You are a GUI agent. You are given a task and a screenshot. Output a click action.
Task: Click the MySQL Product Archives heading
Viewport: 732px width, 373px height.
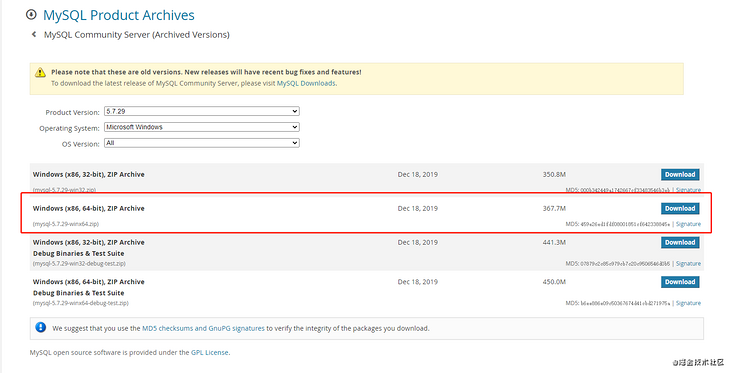[x=119, y=15]
